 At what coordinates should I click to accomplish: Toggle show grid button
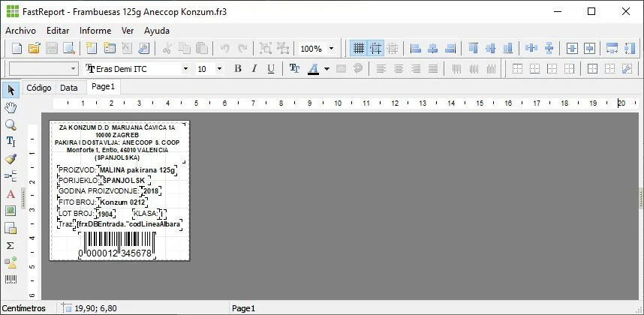359,49
